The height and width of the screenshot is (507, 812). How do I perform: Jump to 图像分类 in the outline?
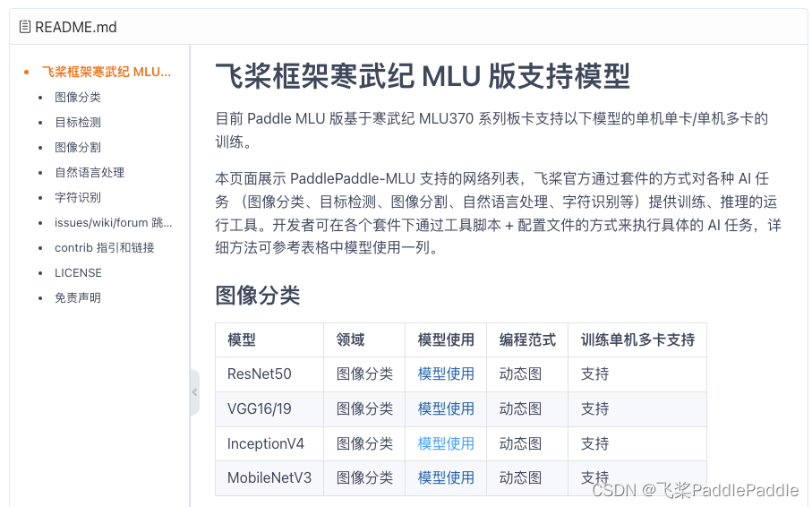coord(78,97)
